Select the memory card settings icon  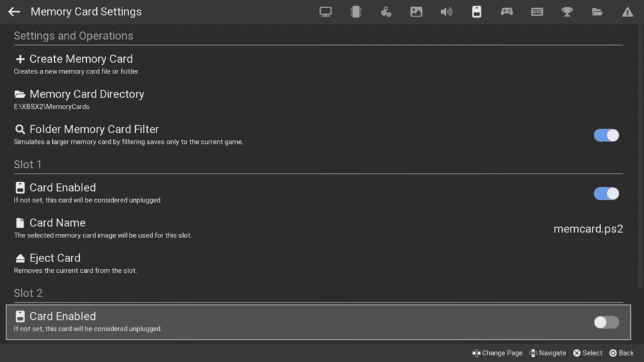click(x=476, y=11)
